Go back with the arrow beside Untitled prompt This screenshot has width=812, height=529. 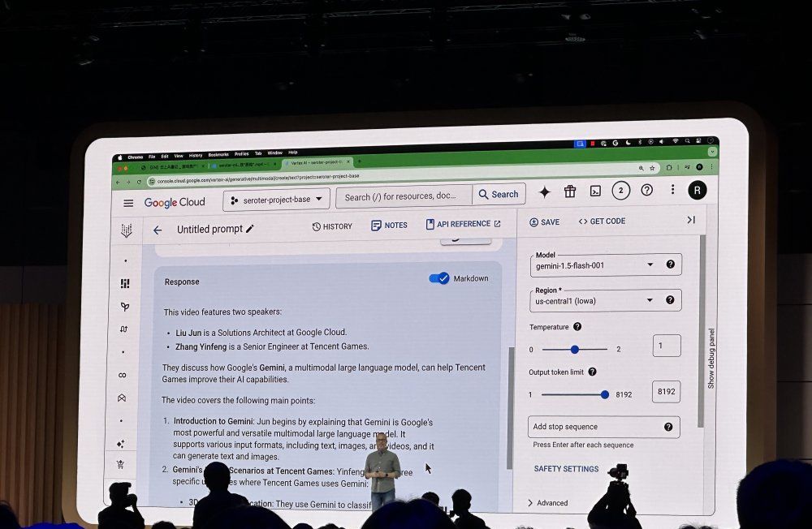tap(158, 230)
